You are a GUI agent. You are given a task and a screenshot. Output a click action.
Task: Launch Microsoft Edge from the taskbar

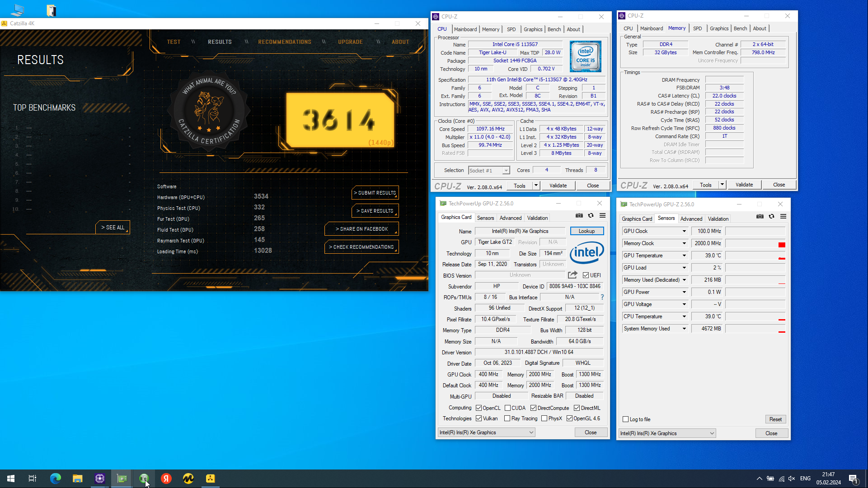tap(55, 479)
